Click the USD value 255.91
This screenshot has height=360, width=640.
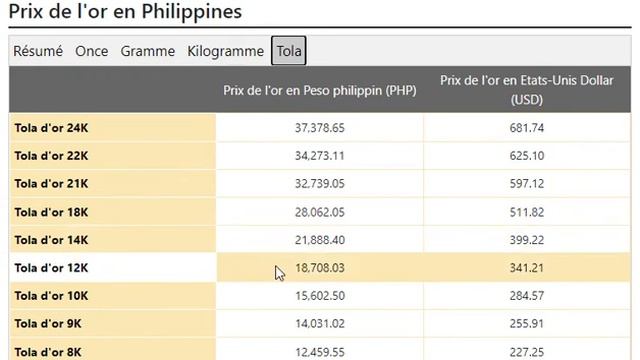coord(527,323)
